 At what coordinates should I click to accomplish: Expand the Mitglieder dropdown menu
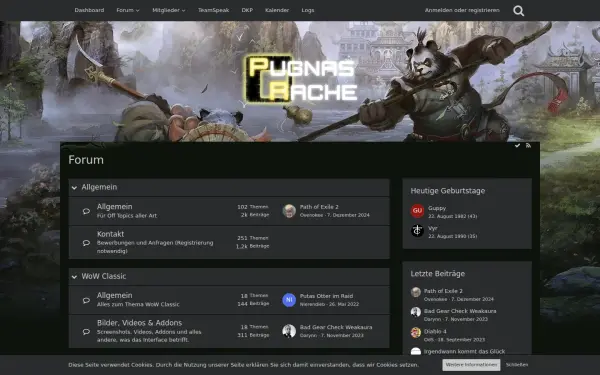[169, 10]
